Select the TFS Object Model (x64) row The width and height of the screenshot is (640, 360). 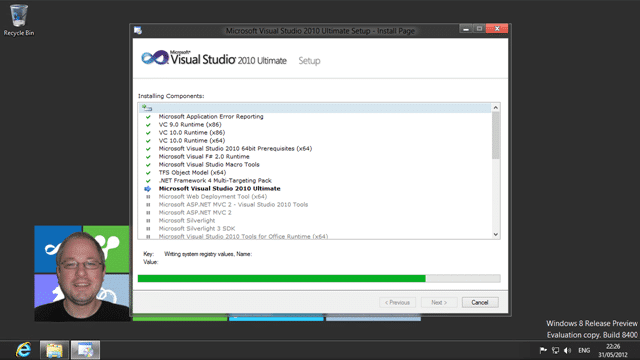tap(192, 172)
